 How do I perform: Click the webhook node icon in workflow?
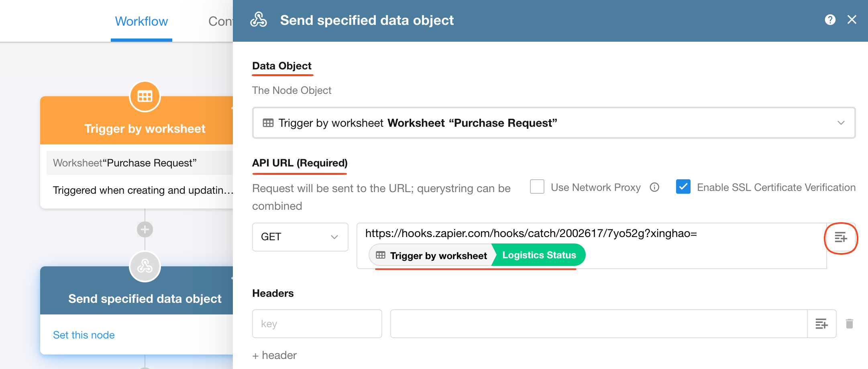coord(145,266)
